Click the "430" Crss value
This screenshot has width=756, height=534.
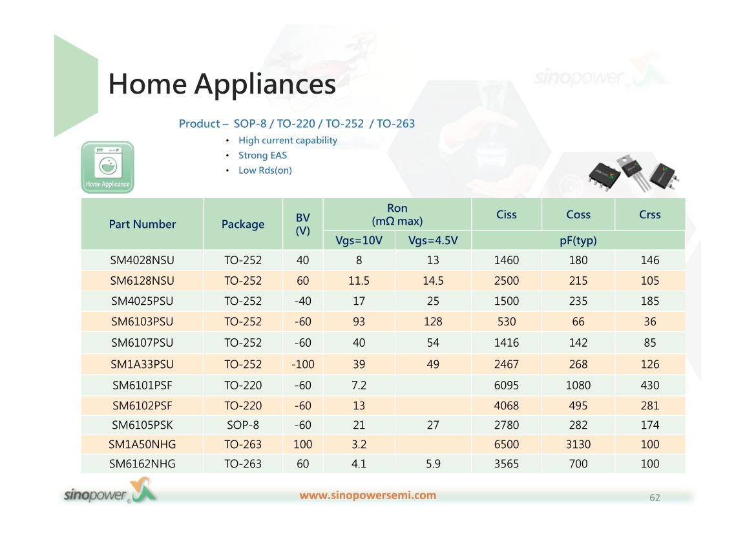click(x=650, y=385)
